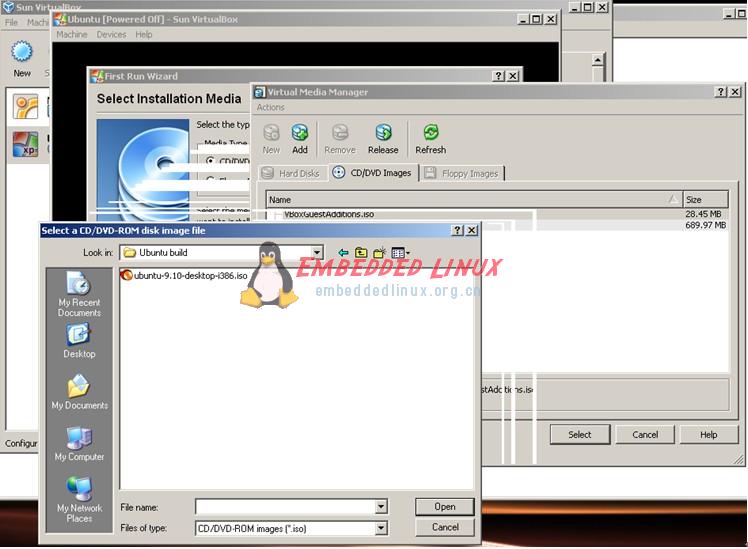Expand the Look in folder dropdown

pyautogui.click(x=317, y=252)
